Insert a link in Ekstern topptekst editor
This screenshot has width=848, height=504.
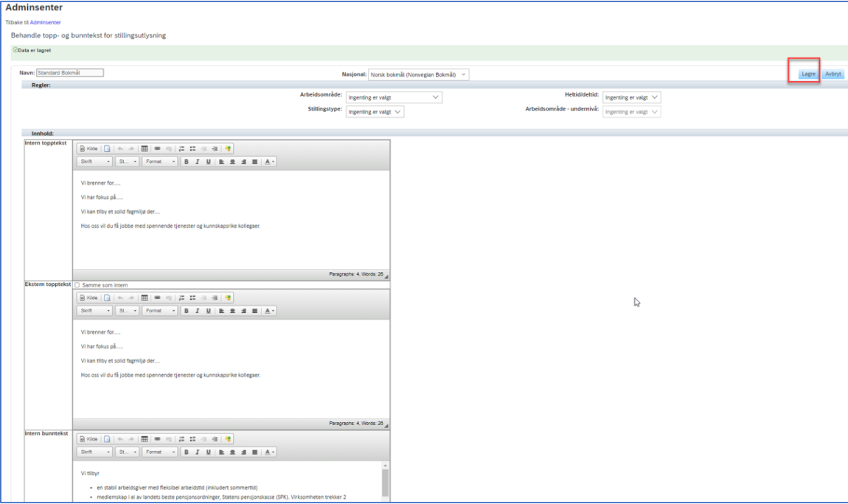157,298
